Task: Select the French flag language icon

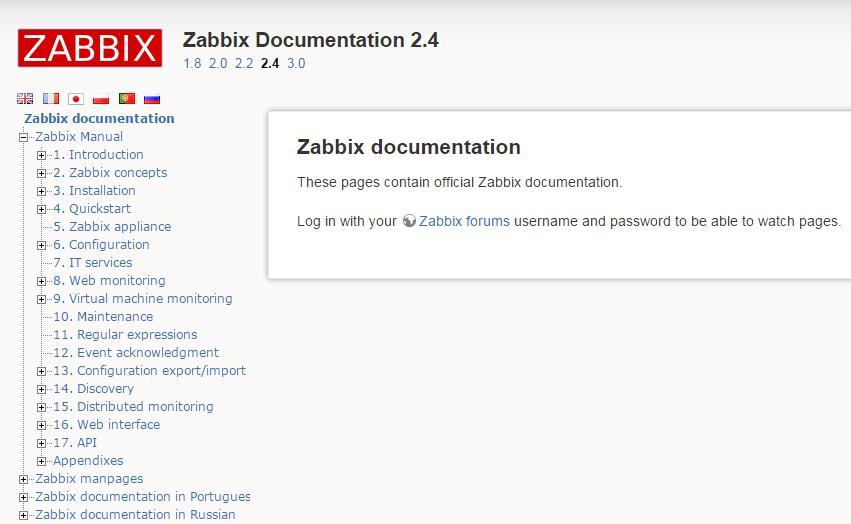Action: pos(50,98)
